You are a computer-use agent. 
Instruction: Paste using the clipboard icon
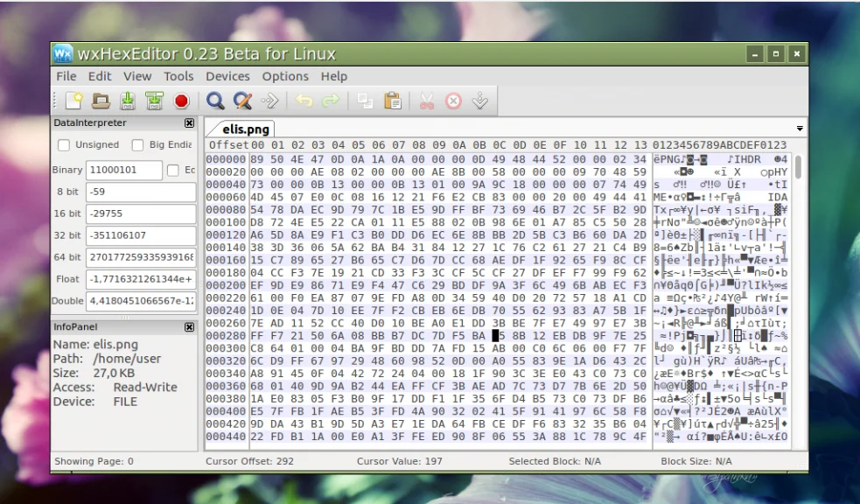[x=392, y=101]
